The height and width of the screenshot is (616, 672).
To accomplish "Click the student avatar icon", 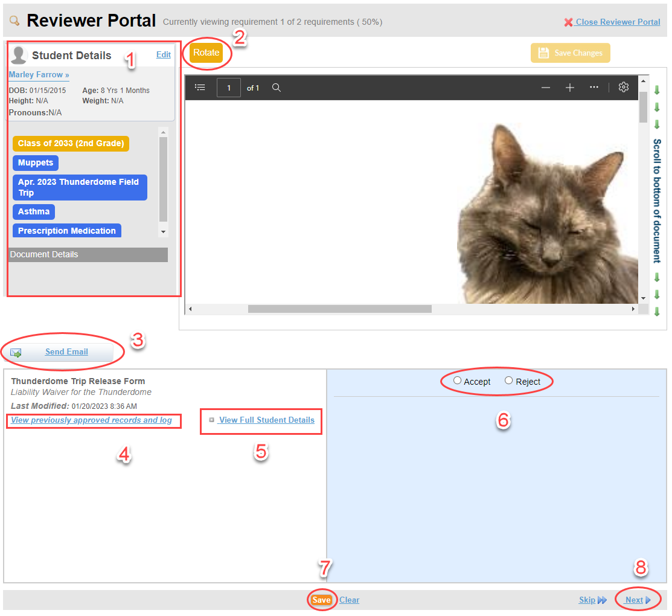I will (18, 54).
